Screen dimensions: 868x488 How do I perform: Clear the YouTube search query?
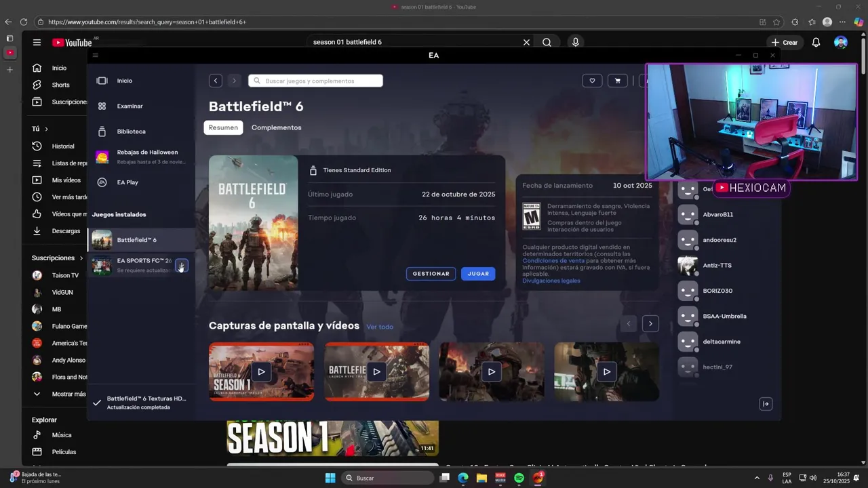(526, 42)
